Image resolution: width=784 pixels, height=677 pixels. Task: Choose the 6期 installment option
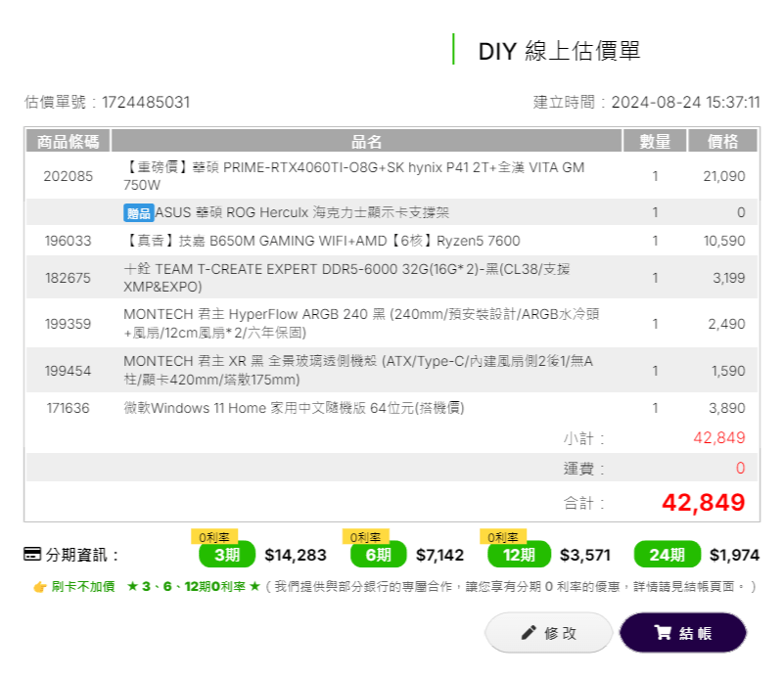tap(378, 555)
